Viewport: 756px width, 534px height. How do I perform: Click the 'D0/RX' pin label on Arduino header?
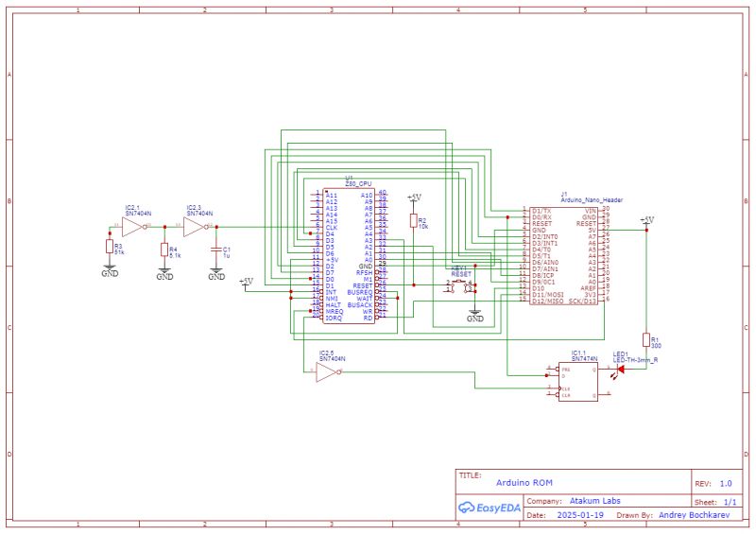coord(541,217)
